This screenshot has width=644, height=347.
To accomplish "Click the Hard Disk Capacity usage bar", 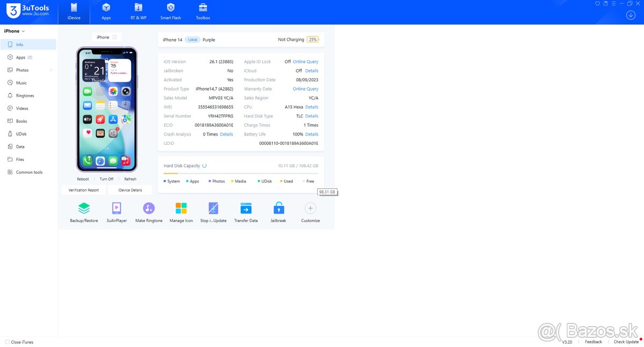I will point(240,173).
